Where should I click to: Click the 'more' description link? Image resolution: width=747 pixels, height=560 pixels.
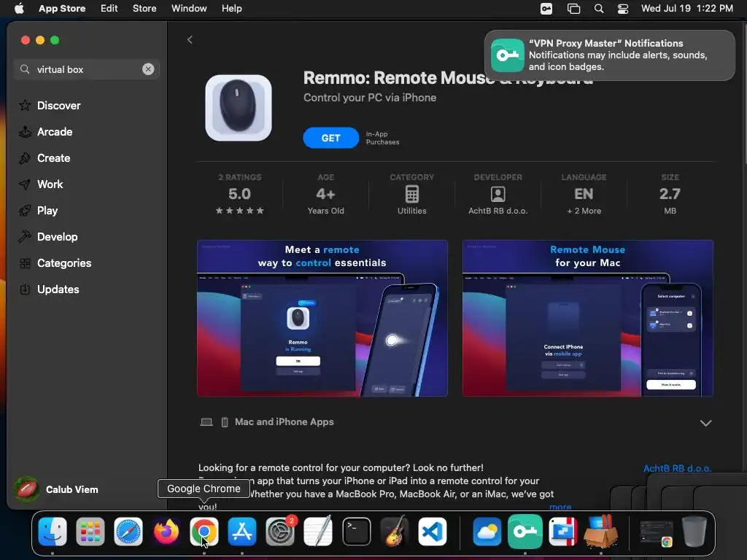click(x=560, y=507)
